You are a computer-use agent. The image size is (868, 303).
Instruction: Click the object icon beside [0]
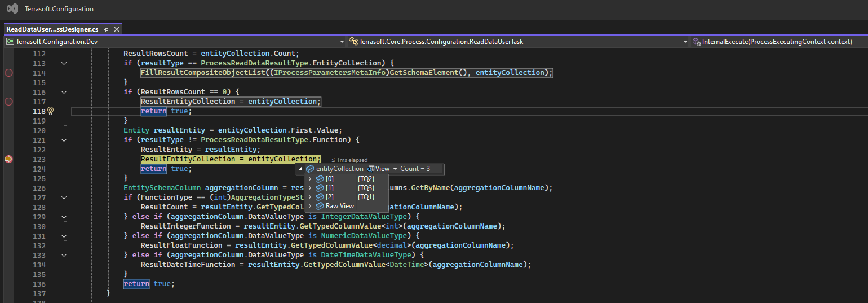tap(320, 179)
